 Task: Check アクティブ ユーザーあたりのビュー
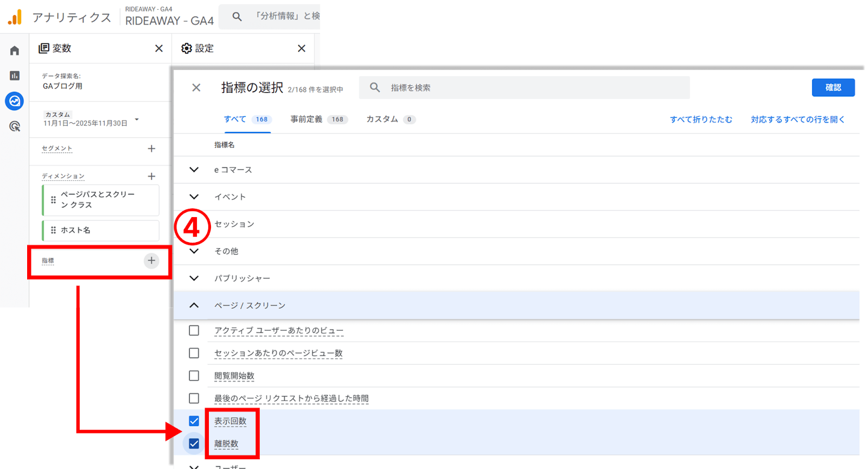(x=194, y=331)
